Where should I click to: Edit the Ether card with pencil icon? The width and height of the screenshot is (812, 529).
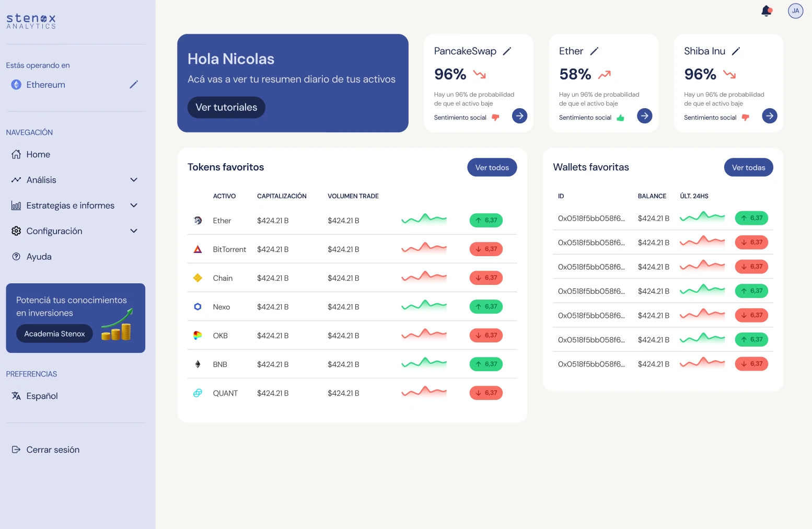(594, 51)
